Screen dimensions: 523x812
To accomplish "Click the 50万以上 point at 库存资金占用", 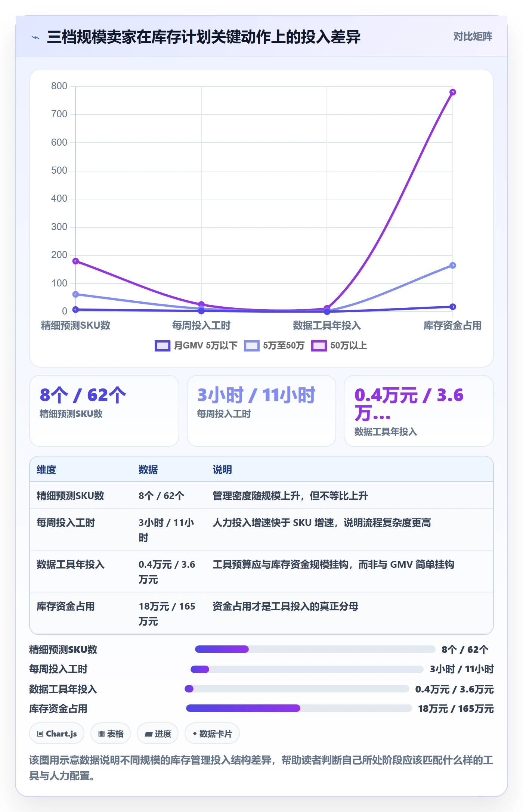I will [452, 92].
